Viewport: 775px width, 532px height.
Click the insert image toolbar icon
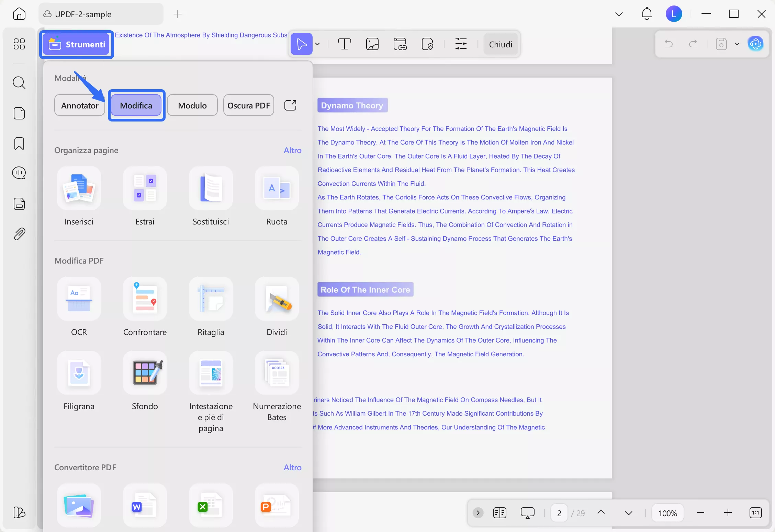tap(372, 44)
